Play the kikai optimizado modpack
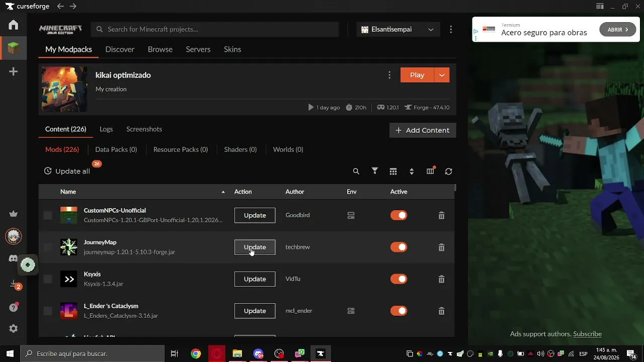 417,75
